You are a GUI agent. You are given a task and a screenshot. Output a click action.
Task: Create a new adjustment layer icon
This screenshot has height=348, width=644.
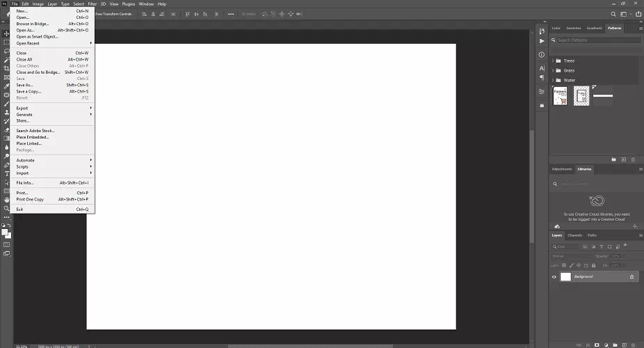606,345
